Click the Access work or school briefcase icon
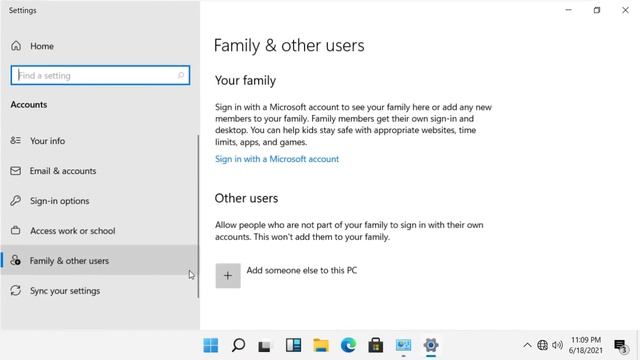 (x=16, y=230)
